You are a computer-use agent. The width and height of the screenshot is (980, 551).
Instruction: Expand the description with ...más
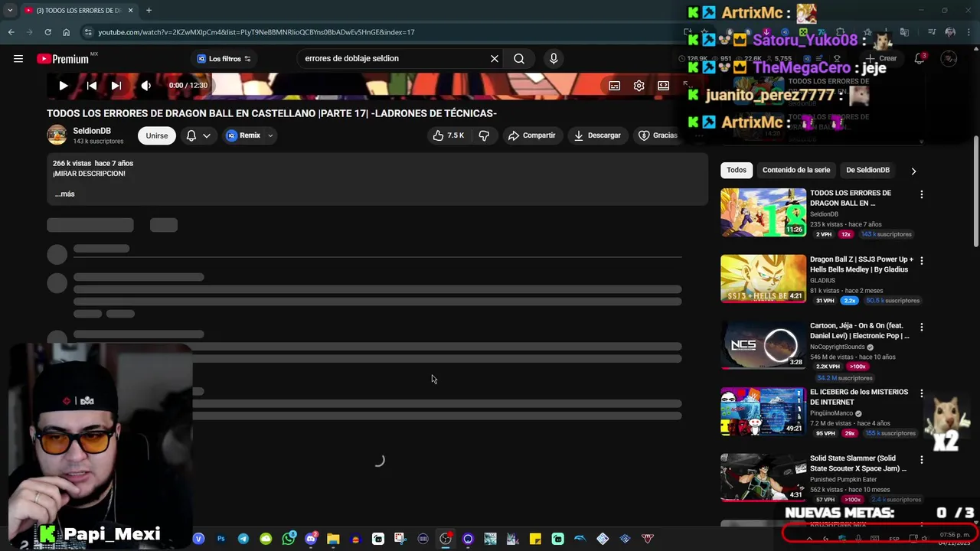[65, 194]
